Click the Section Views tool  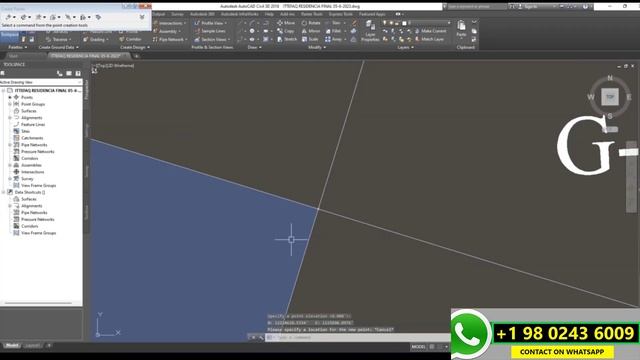211,39
